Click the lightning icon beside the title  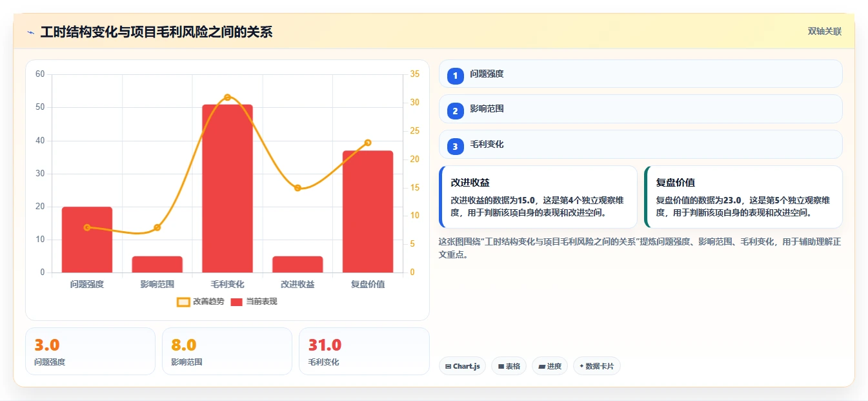click(30, 32)
